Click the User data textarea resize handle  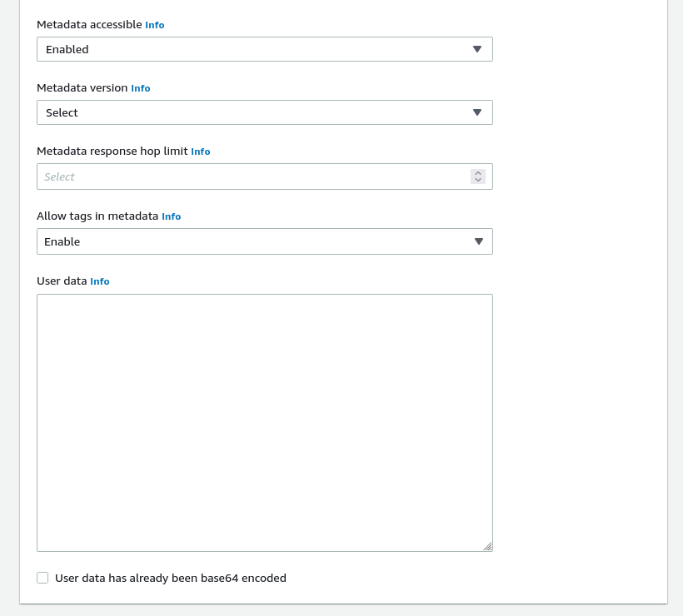(x=487, y=546)
